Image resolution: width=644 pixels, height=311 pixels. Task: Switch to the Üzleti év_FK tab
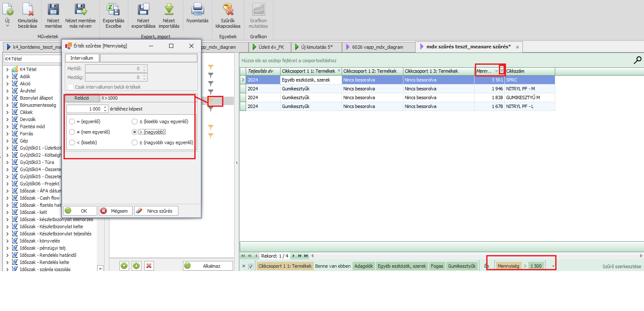point(268,47)
